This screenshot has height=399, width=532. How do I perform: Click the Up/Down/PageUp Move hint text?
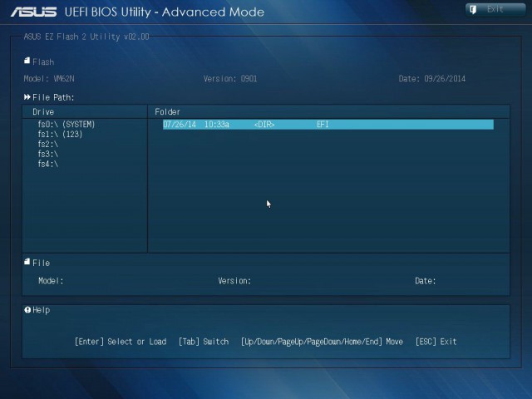click(322, 342)
